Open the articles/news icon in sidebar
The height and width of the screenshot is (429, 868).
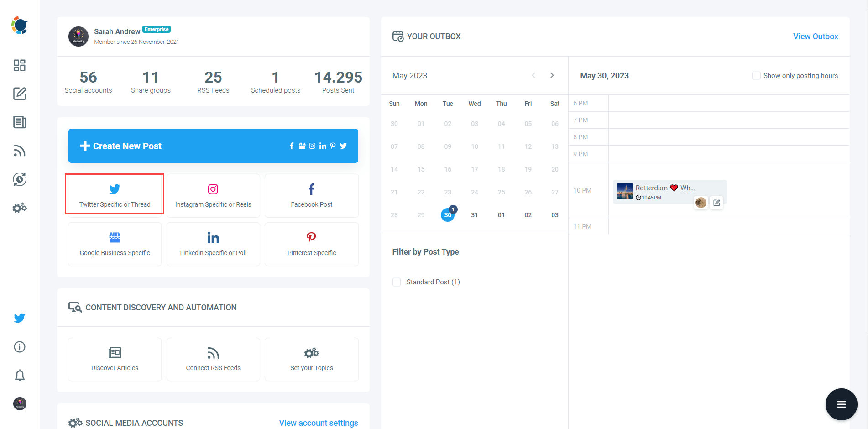pos(19,122)
